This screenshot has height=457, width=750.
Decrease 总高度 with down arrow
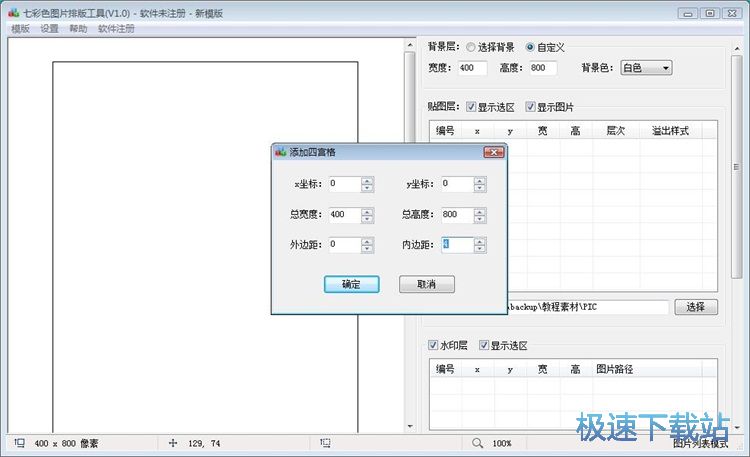pyautogui.click(x=480, y=219)
